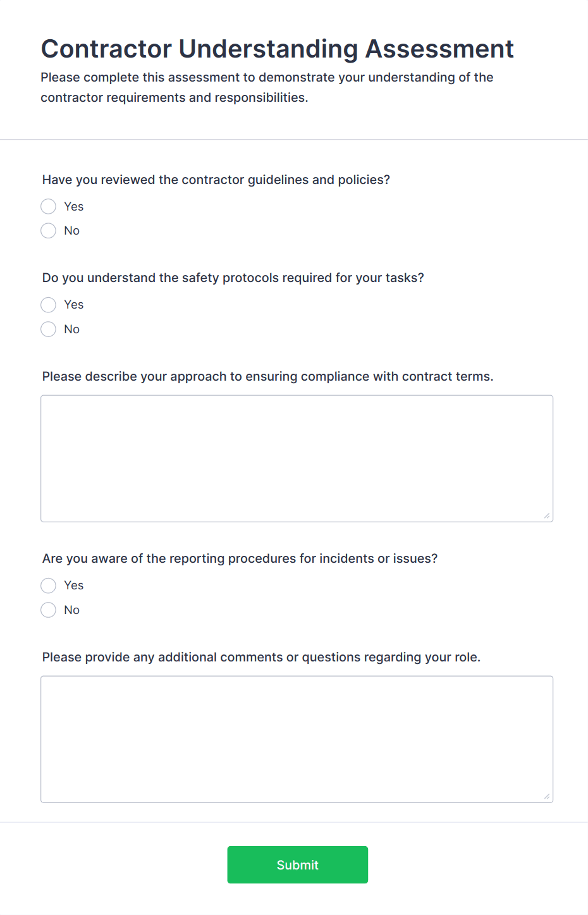The height and width of the screenshot is (915, 588).
Task: Click the compliance approach text area
Action: click(x=297, y=458)
